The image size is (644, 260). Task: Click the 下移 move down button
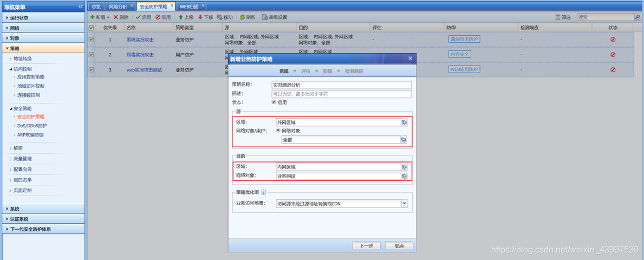coord(205,17)
